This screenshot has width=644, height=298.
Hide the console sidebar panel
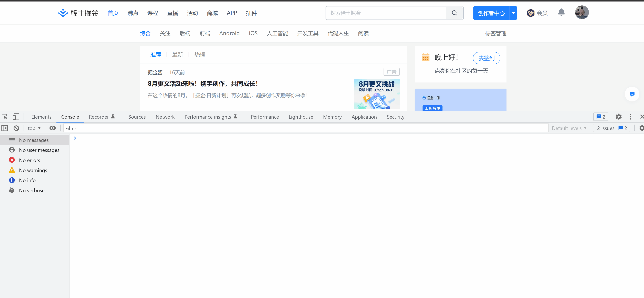[x=5, y=128]
